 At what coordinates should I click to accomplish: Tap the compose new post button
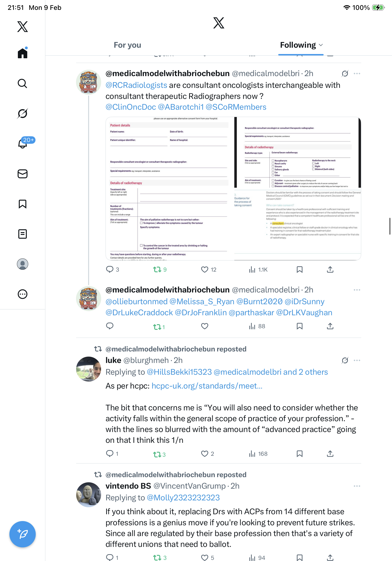pyautogui.click(x=23, y=534)
